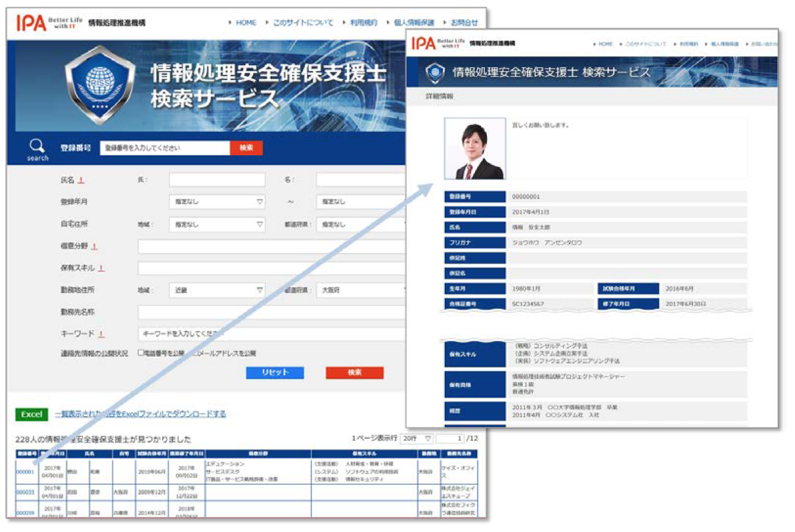This screenshot has width=795, height=532.
Task: Click the page number field showing 1
Action: (450, 438)
